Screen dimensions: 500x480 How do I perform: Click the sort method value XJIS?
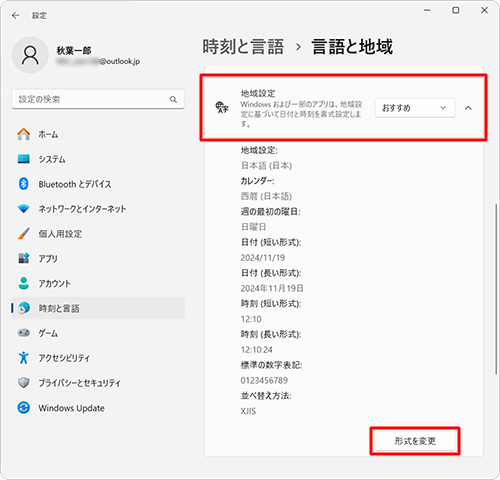(248, 411)
